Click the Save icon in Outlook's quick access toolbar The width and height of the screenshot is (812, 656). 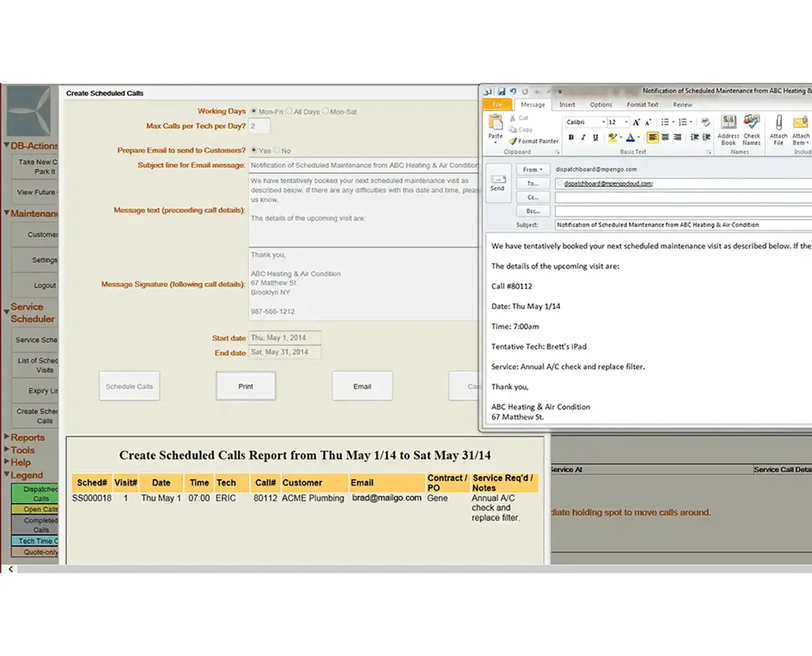point(501,92)
